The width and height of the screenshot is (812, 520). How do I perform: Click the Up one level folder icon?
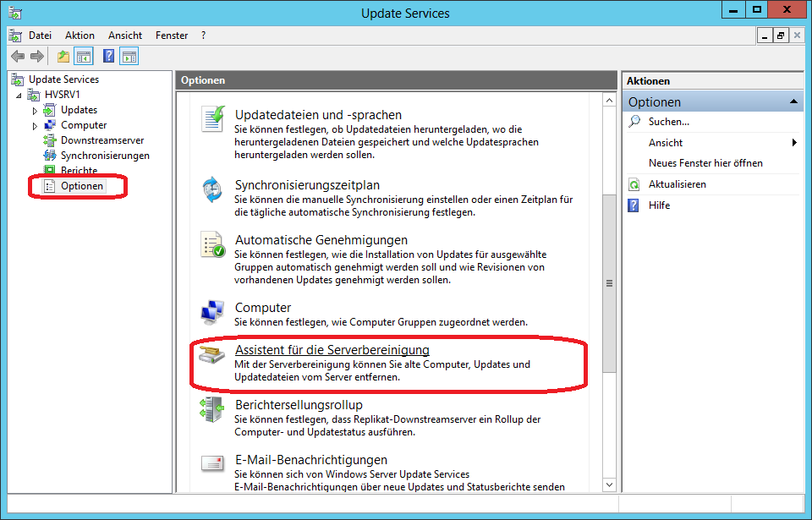(63, 56)
